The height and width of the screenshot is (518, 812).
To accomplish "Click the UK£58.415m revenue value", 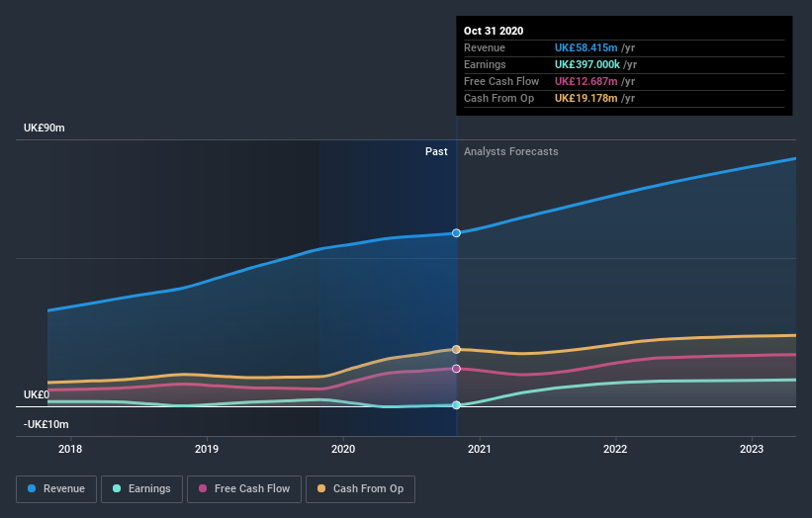I will (x=586, y=47).
